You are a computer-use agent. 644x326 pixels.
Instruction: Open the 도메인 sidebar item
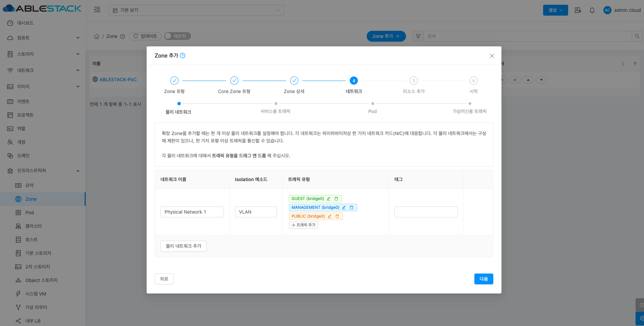click(x=43, y=156)
